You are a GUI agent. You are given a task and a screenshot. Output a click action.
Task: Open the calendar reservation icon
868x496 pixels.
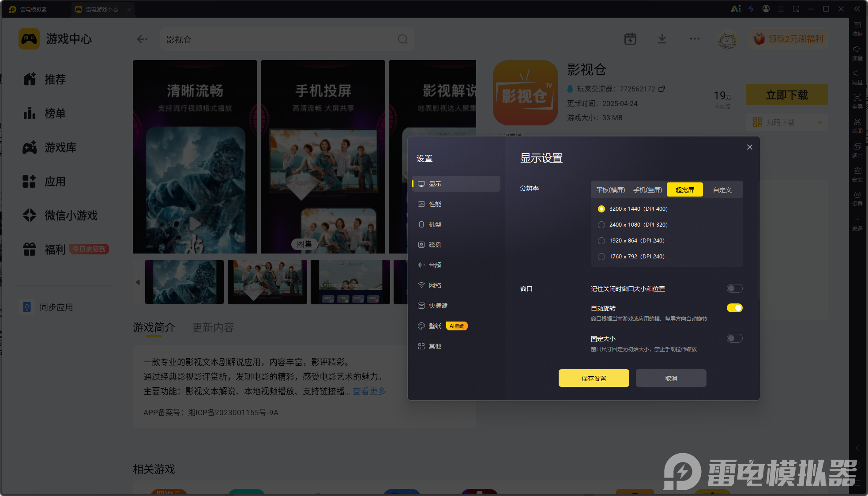(x=630, y=39)
